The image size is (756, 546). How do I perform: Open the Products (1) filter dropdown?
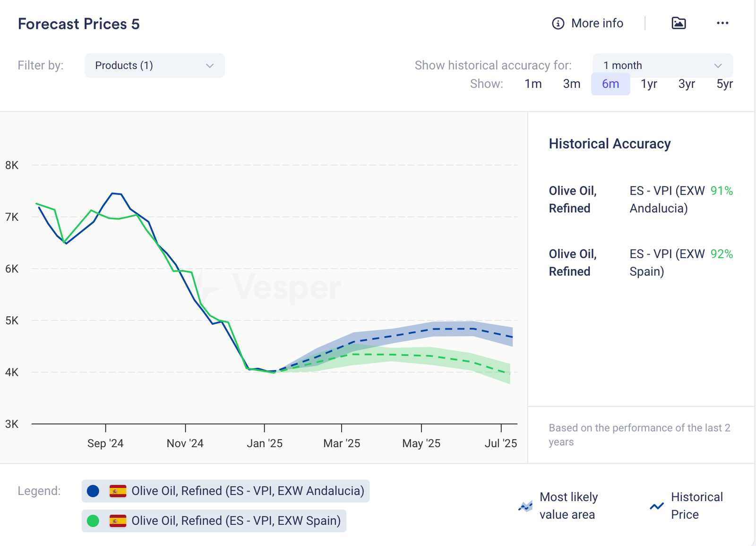pos(154,65)
